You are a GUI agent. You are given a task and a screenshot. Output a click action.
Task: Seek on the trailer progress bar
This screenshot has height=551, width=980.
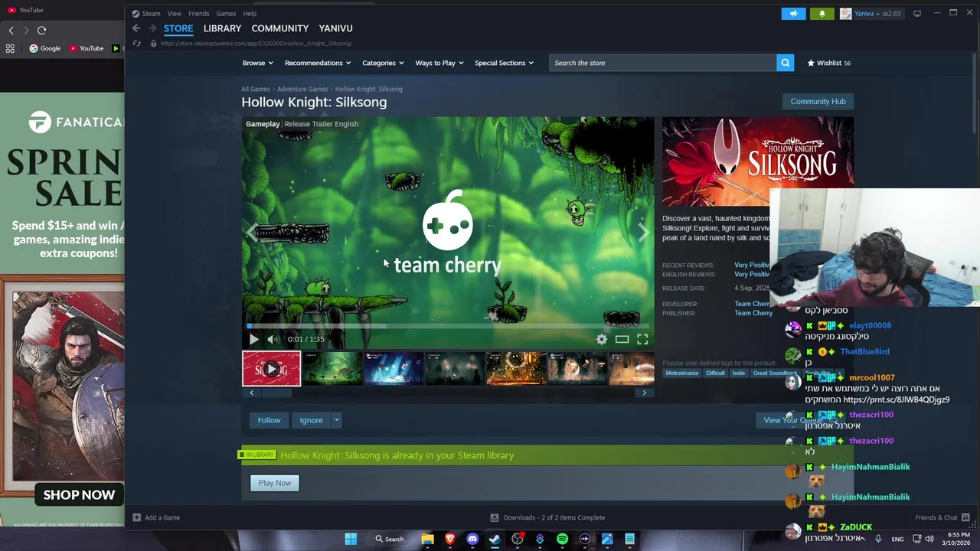pos(448,327)
